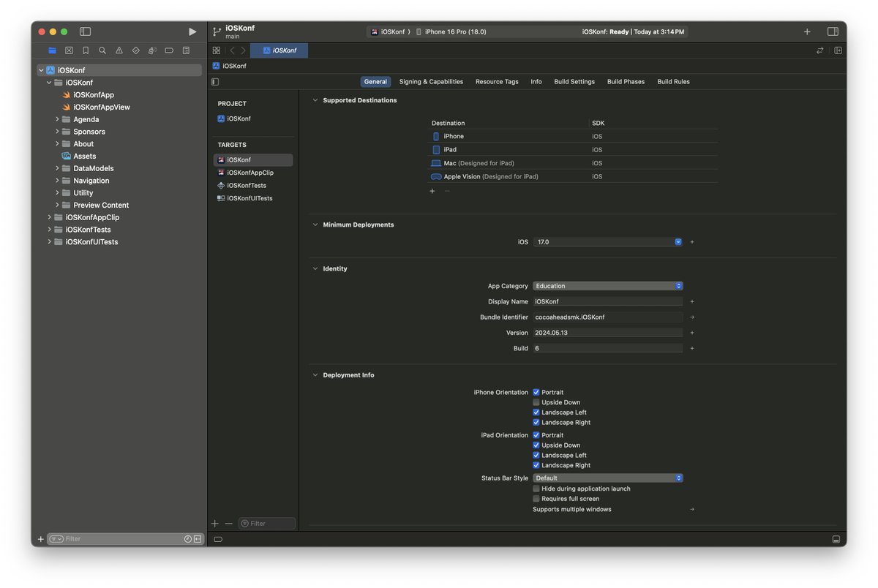Image resolution: width=878 pixels, height=588 pixels.
Task: Open the related items grid icon
Action: coord(217,50)
